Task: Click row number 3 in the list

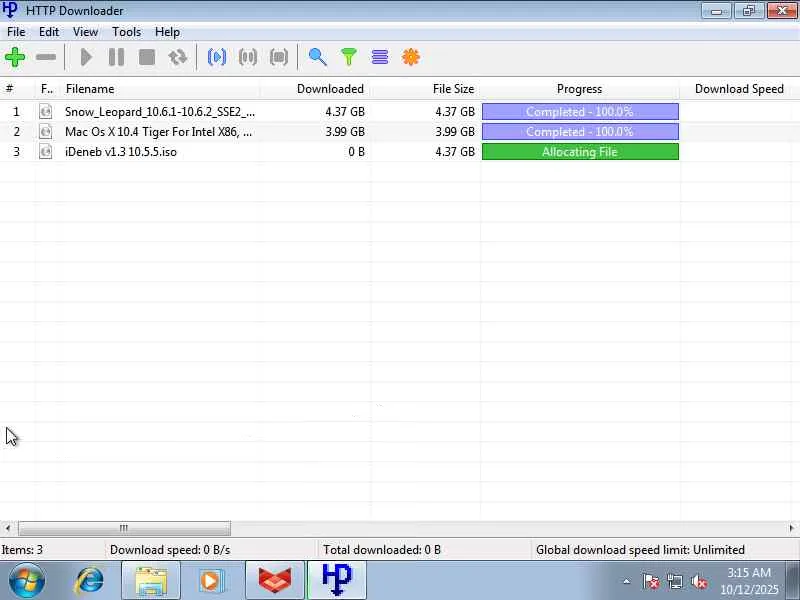Action: coord(16,152)
